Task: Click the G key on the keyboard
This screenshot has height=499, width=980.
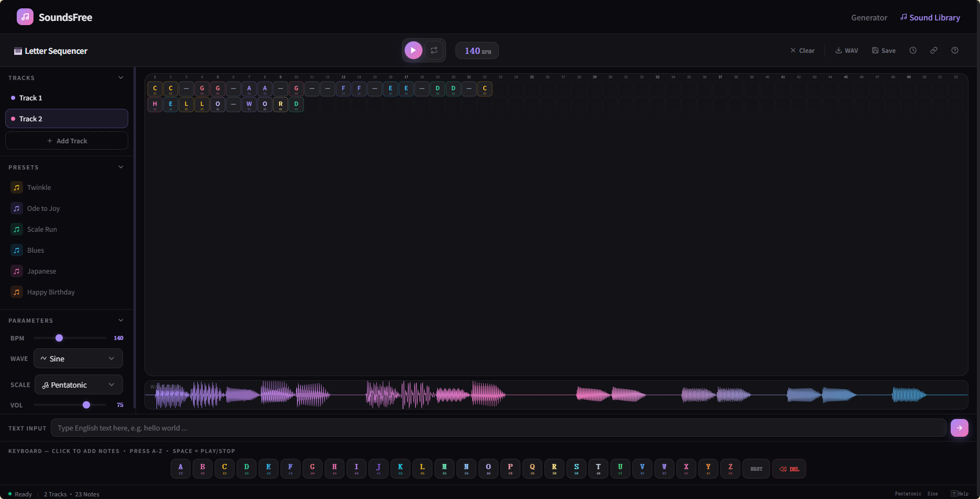Action: point(313,469)
